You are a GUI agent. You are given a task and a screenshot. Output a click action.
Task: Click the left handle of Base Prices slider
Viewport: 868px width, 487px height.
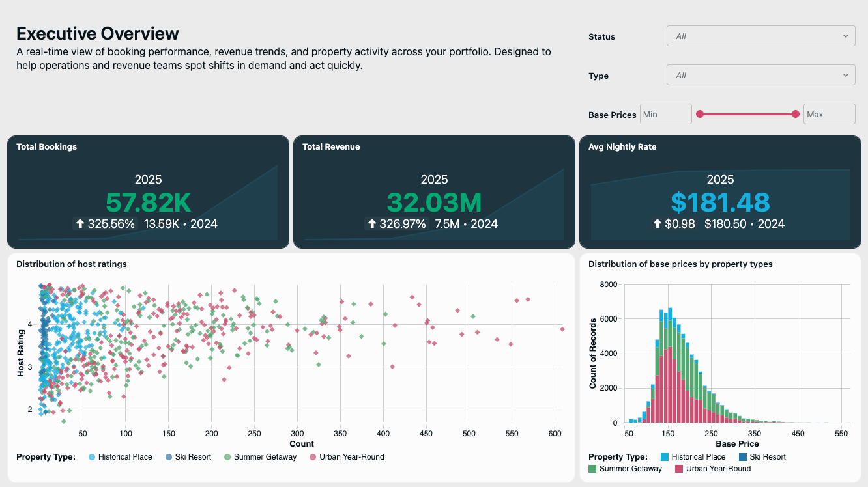click(x=700, y=114)
